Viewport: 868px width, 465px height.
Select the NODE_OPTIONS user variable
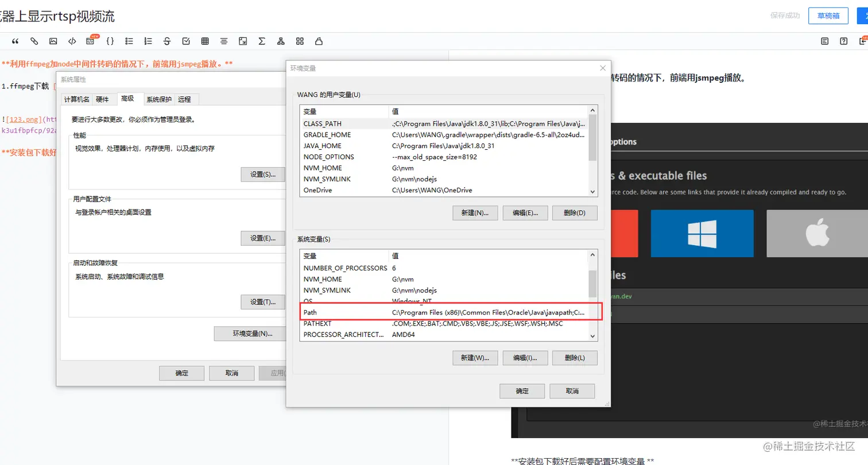pyautogui.click(x=444, y=157)
